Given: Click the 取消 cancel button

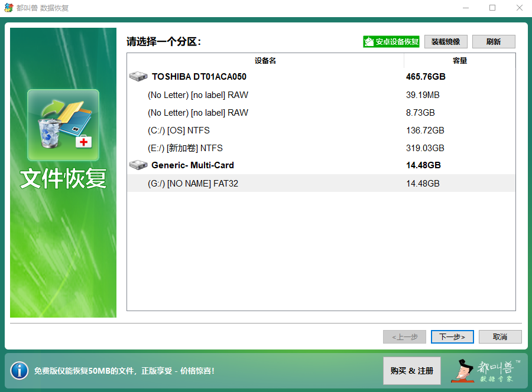Looking at the screenshot, I should click(x=499, y=337).
